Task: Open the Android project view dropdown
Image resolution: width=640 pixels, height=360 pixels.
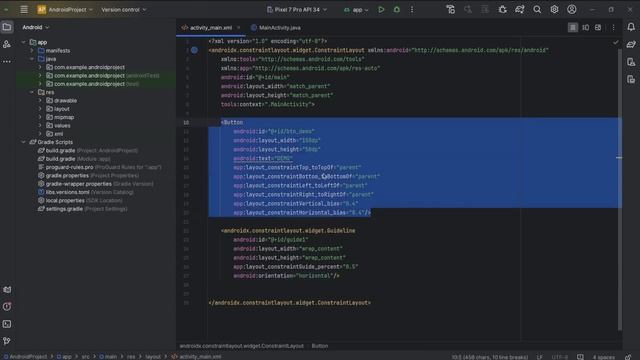Action: coord(36,27)
